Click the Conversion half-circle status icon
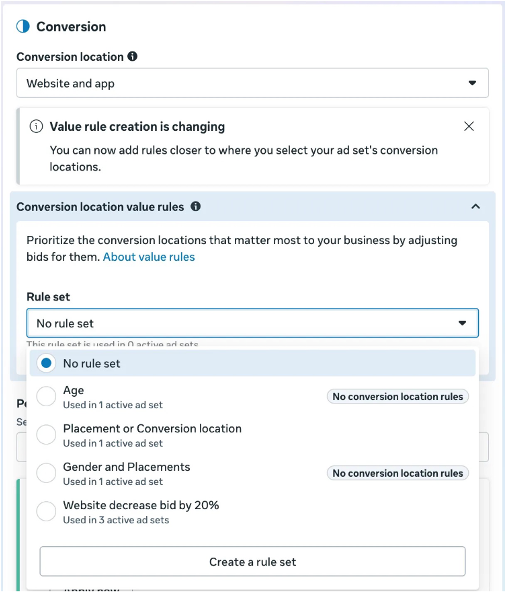 [x=23, y=27]
